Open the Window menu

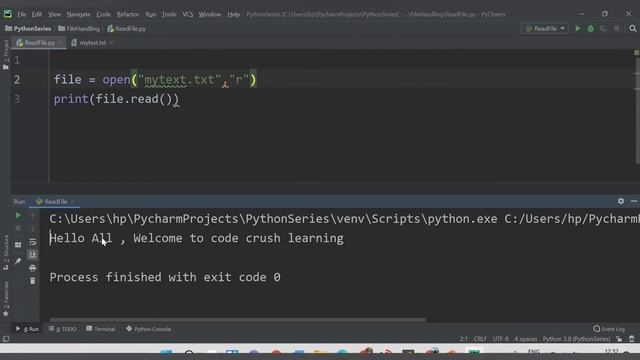pos(210,14)
